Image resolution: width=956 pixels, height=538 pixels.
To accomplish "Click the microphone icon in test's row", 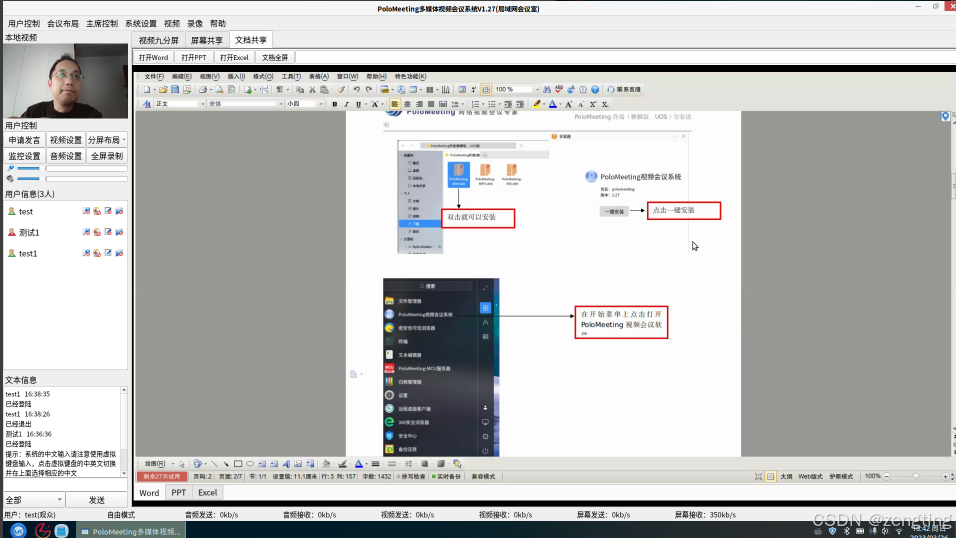I will (86, 211).
